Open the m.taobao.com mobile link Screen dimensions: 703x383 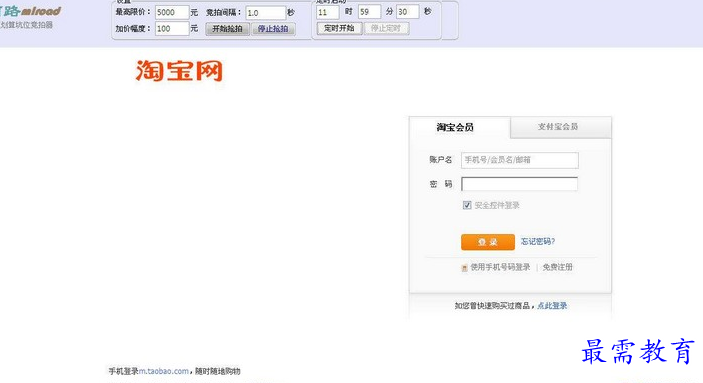pos(164,371)
